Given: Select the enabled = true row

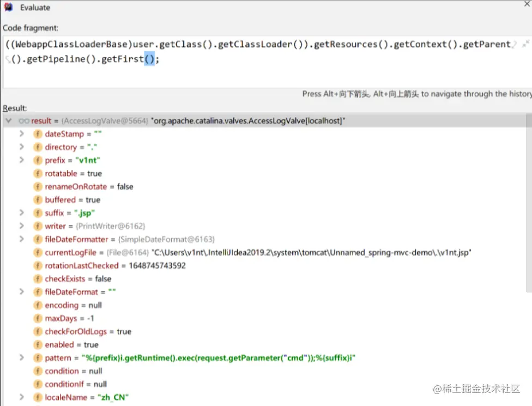Looking at the screenshot, I should [x=265, y=344].
